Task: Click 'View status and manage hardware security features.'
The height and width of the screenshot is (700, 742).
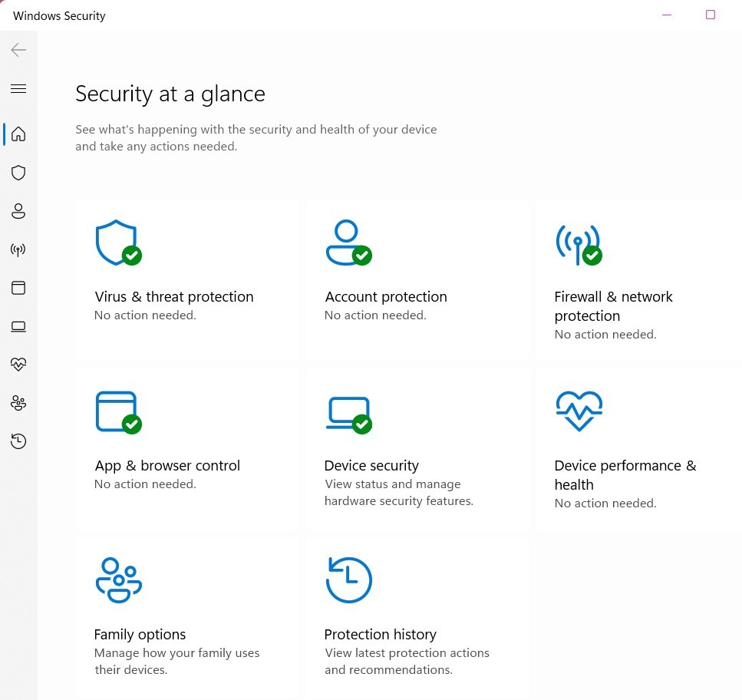Action: (x=399, y=493)
